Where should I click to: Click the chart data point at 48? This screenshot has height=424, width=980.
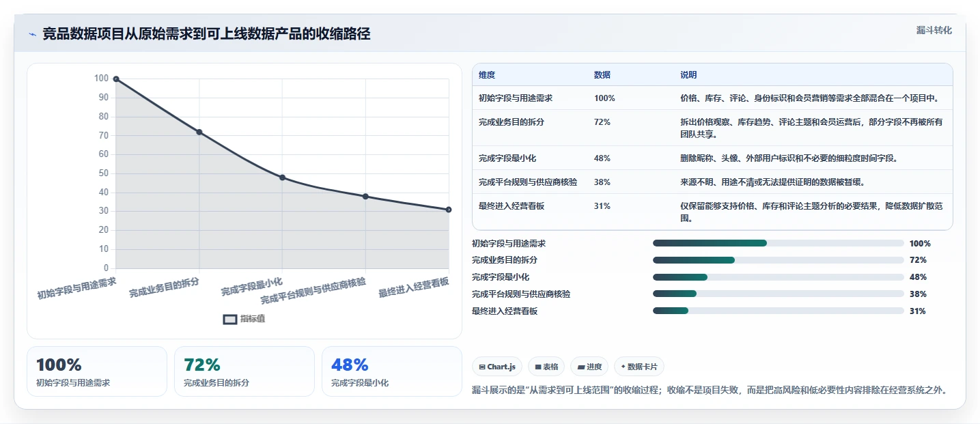[x=282, y=178]
